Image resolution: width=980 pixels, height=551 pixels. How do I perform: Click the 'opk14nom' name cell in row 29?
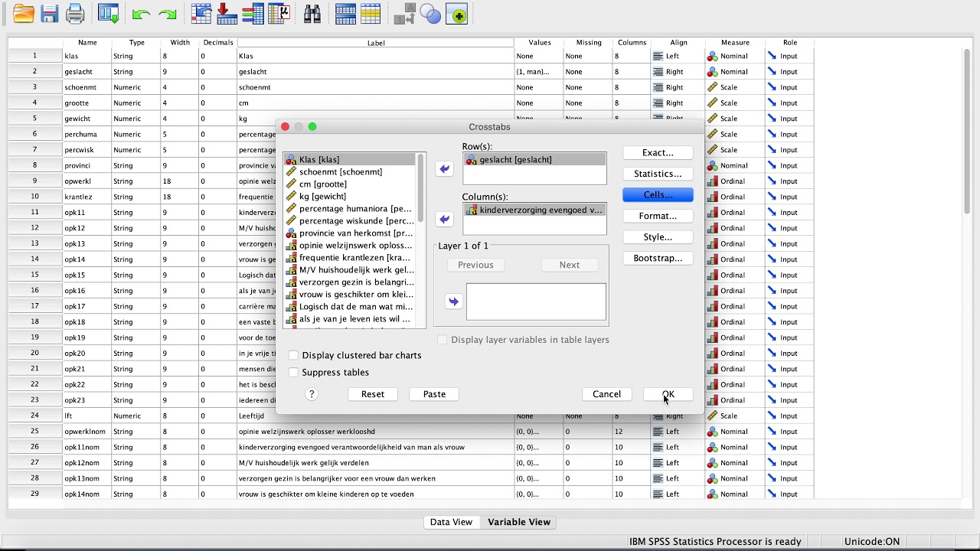87,494
